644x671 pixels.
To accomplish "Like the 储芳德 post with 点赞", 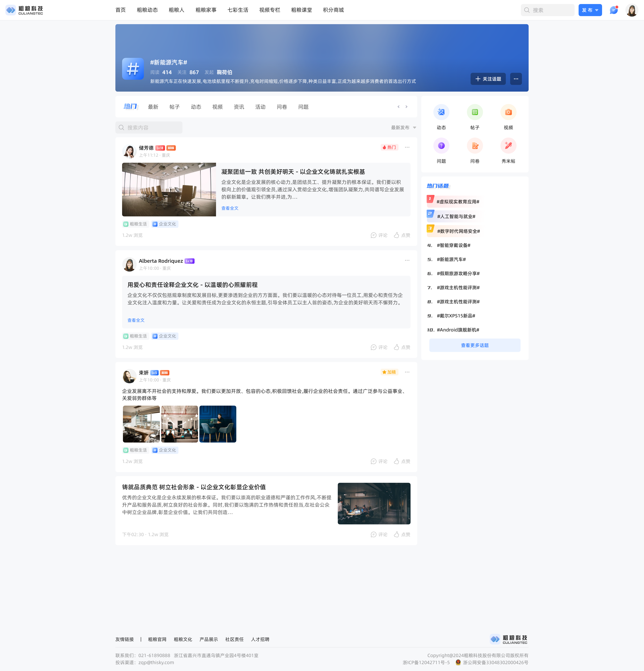I will coord(402,235).
